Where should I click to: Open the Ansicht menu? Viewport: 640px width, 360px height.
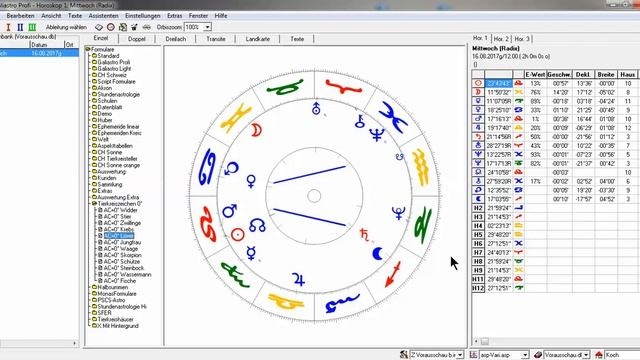pos(51,16)
